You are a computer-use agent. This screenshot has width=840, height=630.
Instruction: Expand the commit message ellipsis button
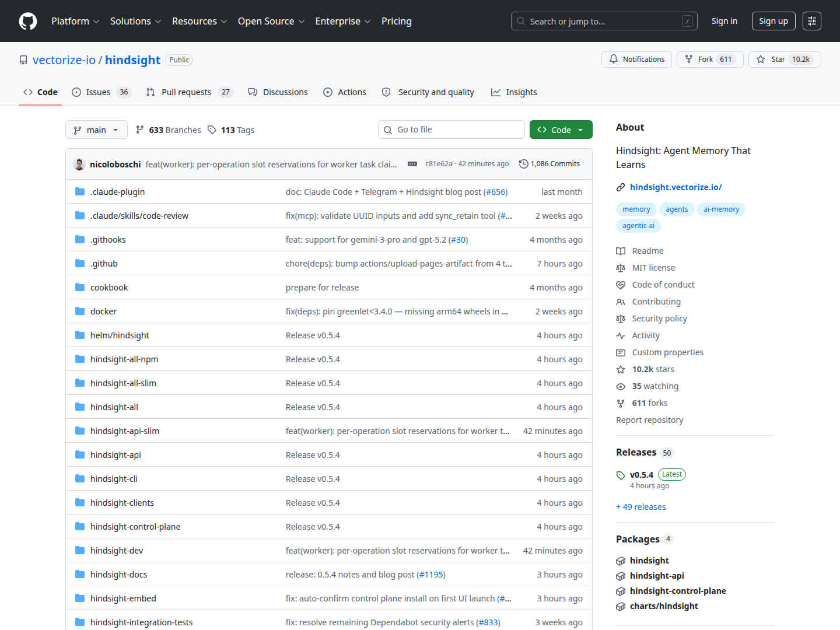coord(412,164)
